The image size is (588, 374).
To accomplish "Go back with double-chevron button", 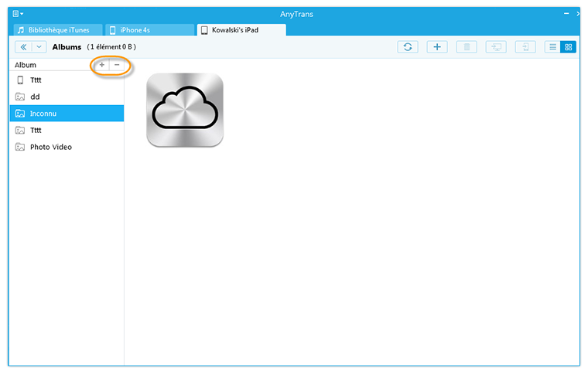I will 23,47.
